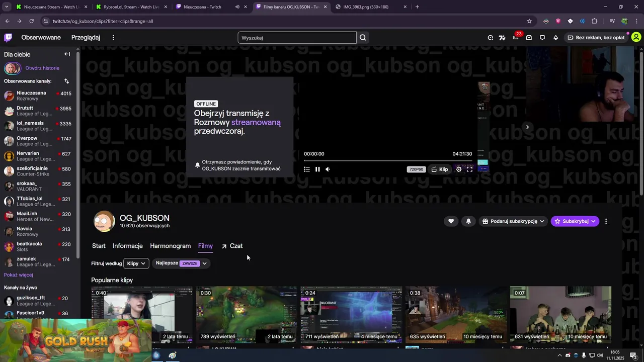Open the Bits purchase icon in header
The width and height of the screenshot is (644, 362).
[555, 38]
